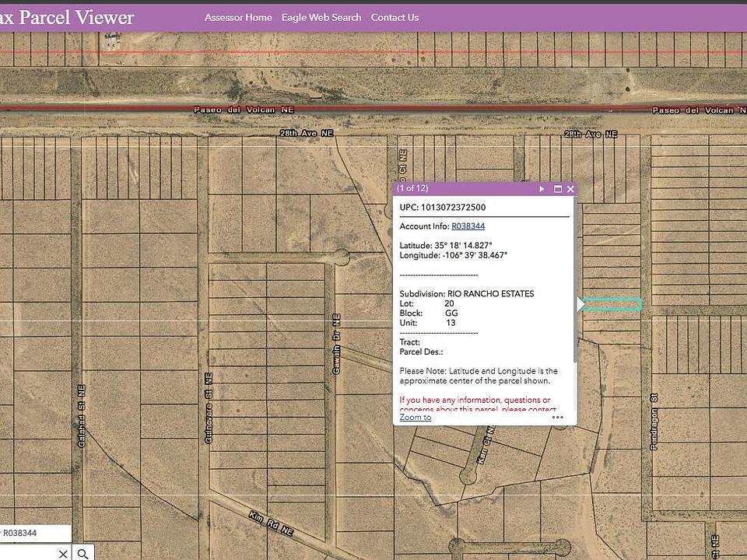
Task: Click the Galahad St NE street label
Action: click(82, 416)
